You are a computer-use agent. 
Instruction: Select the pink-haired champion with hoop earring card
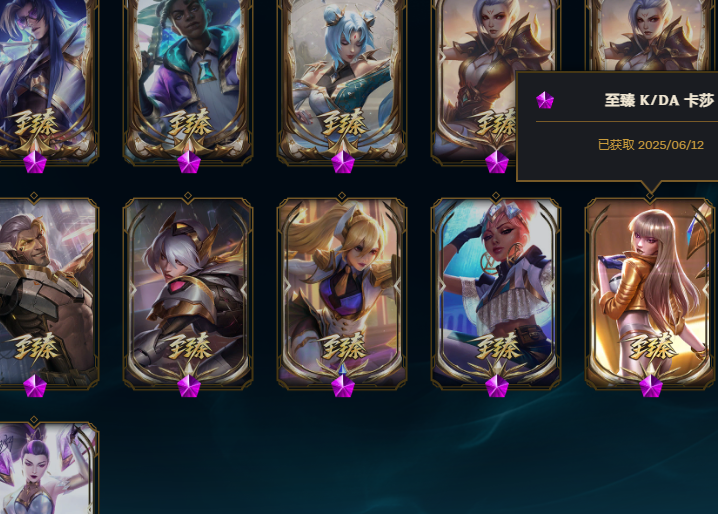[x=496, y=293]
